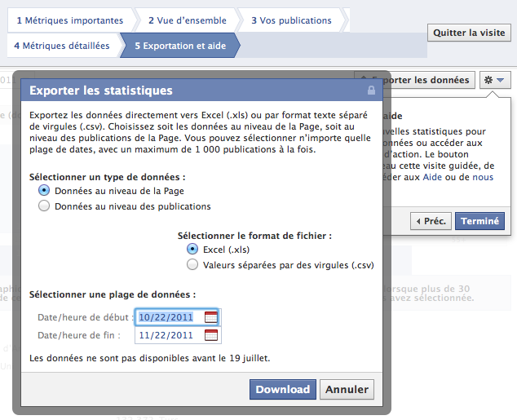Open the nous link in tour popup
This screenshot has width=517, height=420.
coord(483,177)
